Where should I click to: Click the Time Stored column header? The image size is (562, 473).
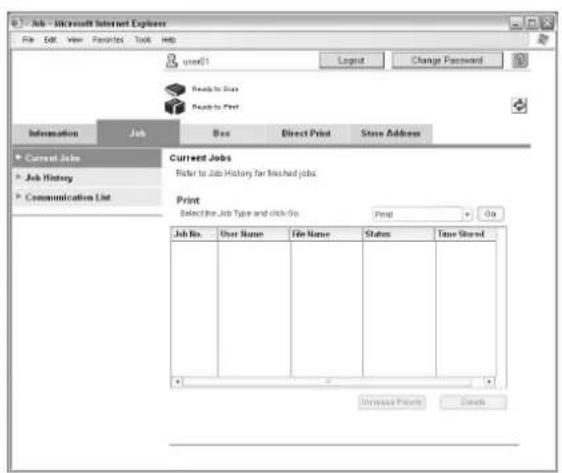point(466,234)
